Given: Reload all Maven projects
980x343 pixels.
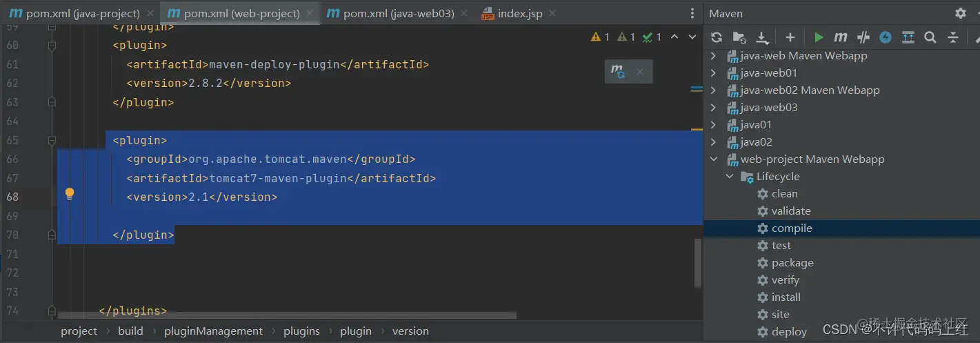Looking at the screenshot, I should pos(717,37).
